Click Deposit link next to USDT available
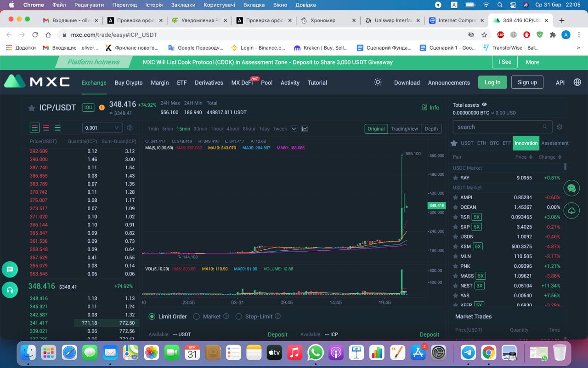588x368 pixels. tap(277, 334)
